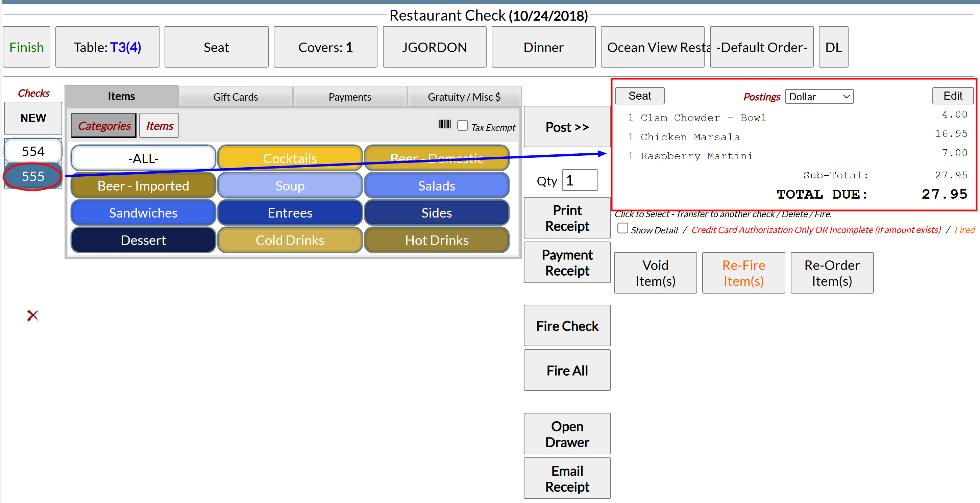
Task: Switch to Gratuity / Misc $ tab
Action: coord(464,97)
